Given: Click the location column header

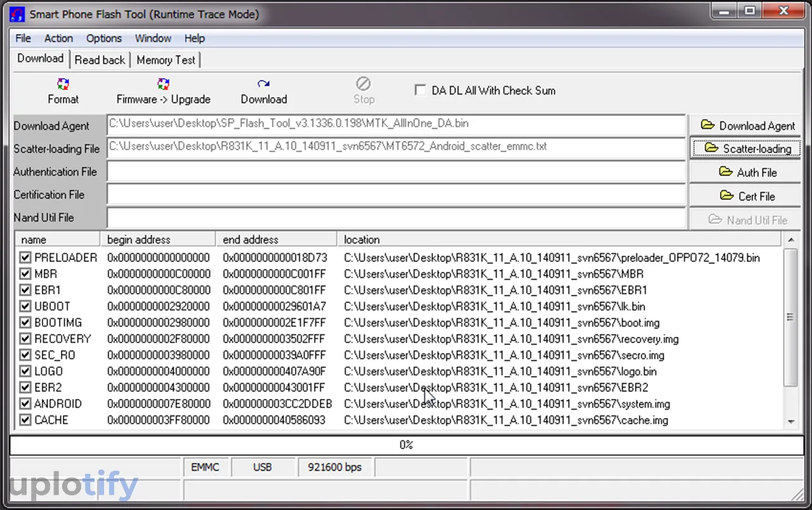Looking at the screenshot, I should (x=560, y=239).
